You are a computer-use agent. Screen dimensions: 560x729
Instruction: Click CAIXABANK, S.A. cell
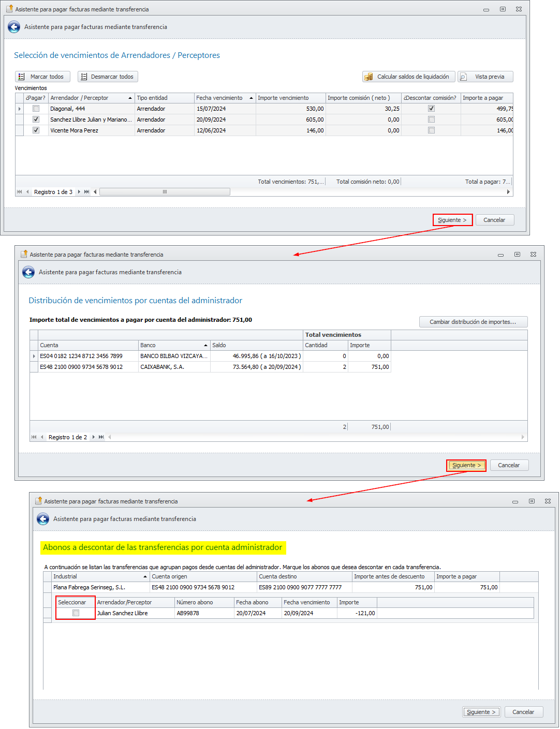[174, 367]
